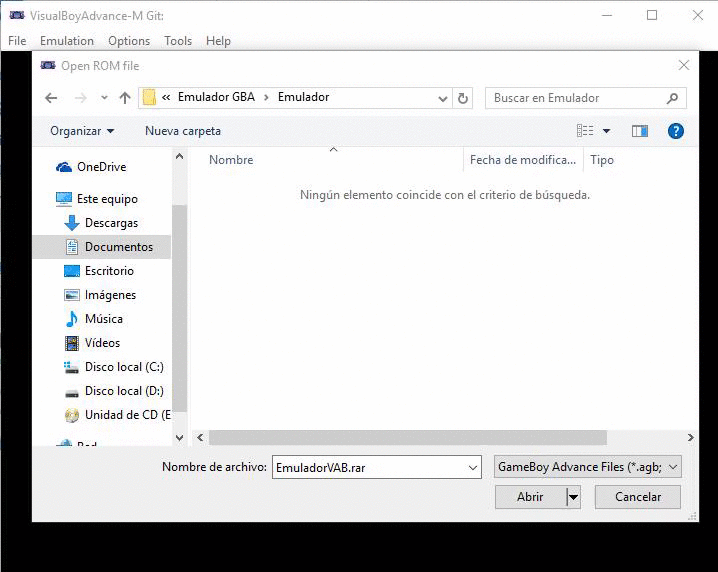The height and width of the screenshot is (572, 718).
Task: Open the Help menu
Action: (218, 41)
